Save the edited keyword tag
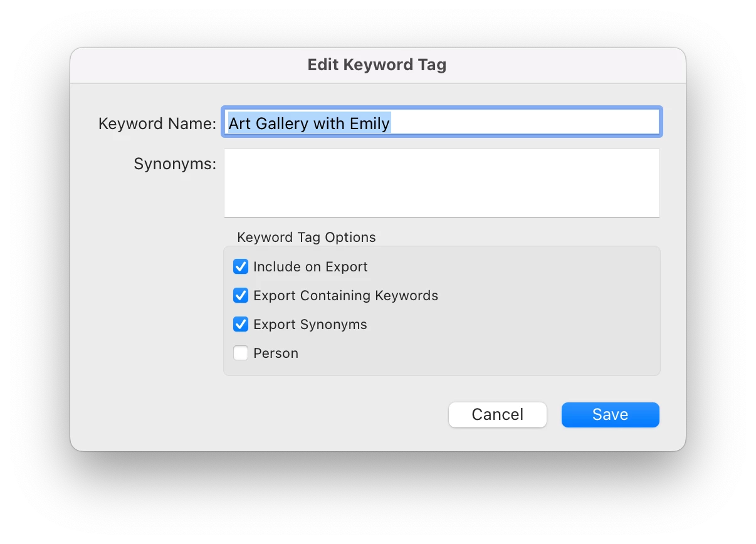The height and width of the screenshot is (544, 756). point(611,415)
